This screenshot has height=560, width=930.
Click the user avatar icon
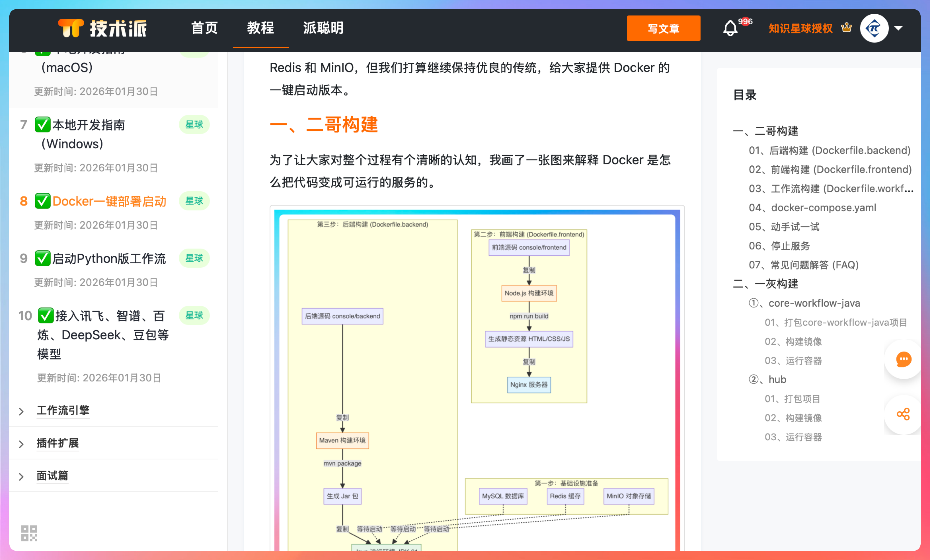874,28
